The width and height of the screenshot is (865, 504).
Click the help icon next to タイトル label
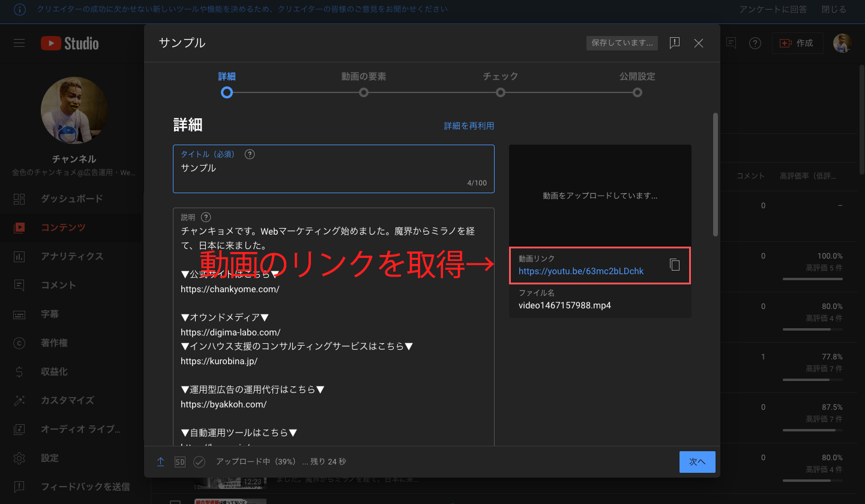click(x=250, y=154)
